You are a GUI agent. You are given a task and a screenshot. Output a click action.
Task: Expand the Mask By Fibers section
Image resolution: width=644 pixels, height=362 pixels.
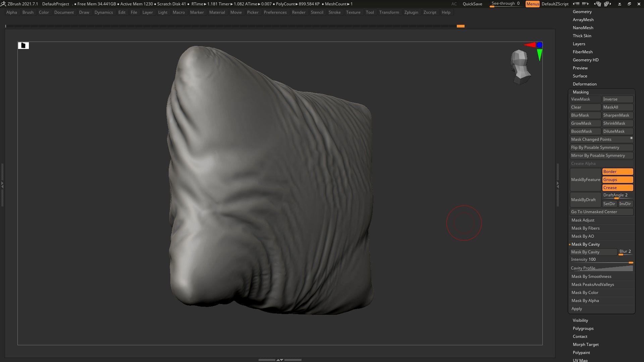(x=585, y=228)
